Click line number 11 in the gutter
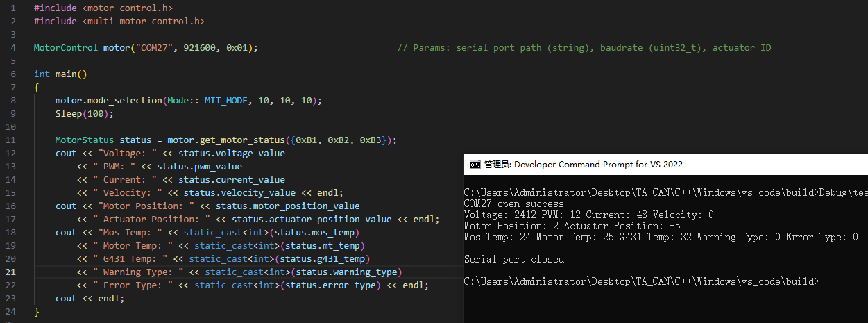 [x=10, y=140]
